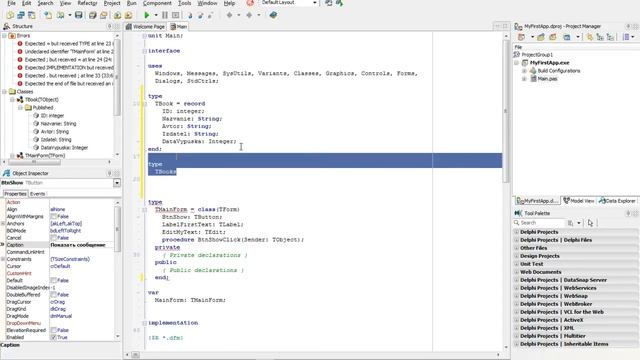Expand the Anchors property
The height and width of the screenshot is (360, 640).
pos(3,224)
